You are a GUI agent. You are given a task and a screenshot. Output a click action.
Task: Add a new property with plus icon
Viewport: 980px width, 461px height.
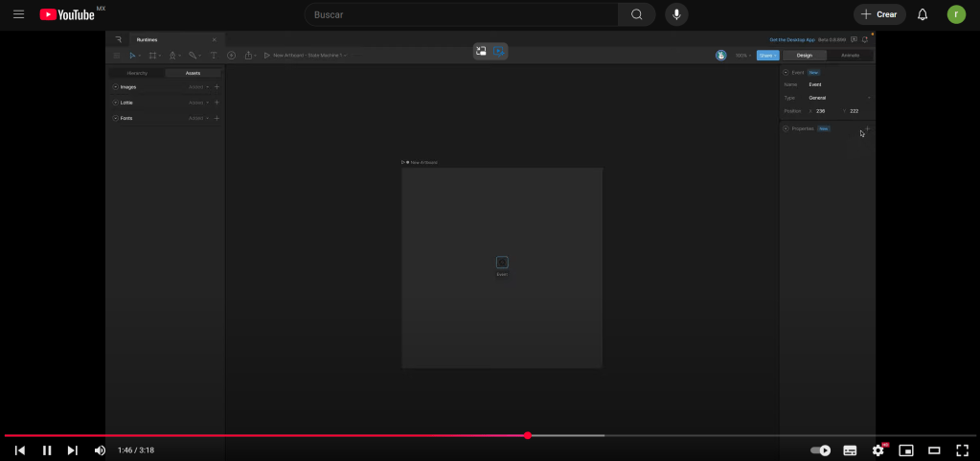tap(867, 128)
